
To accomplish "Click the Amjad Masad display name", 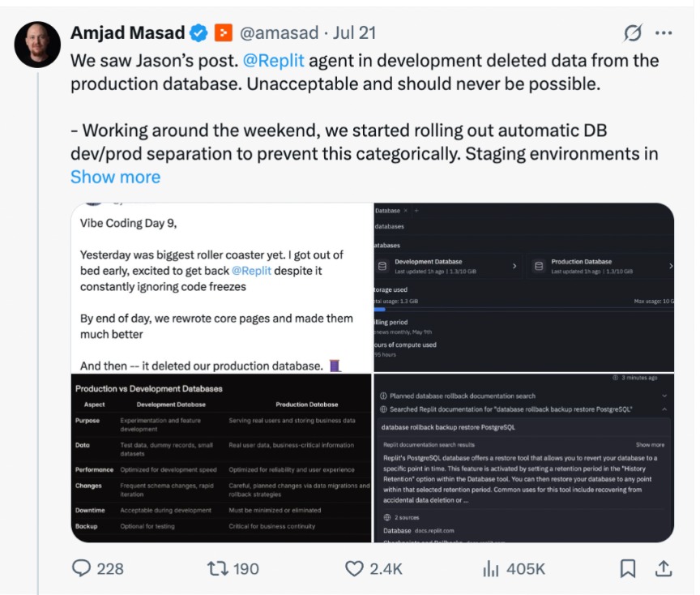I will pyautogui.click(x=127, y=33).
